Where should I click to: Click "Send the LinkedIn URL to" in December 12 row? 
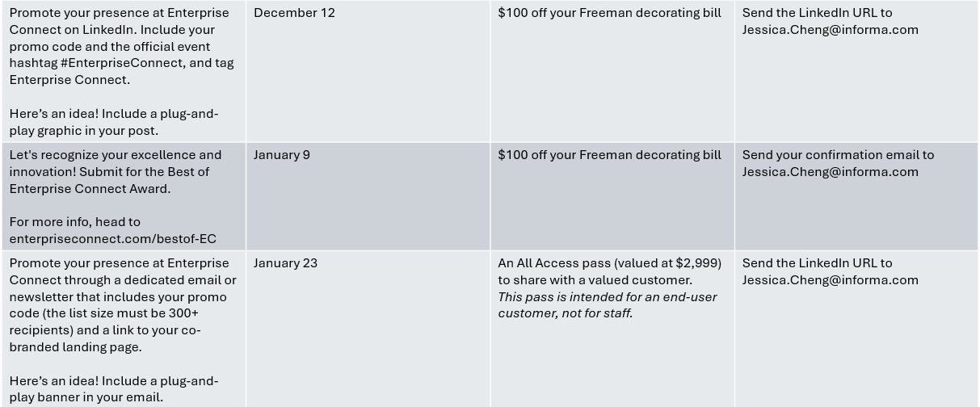pos(817,13)
